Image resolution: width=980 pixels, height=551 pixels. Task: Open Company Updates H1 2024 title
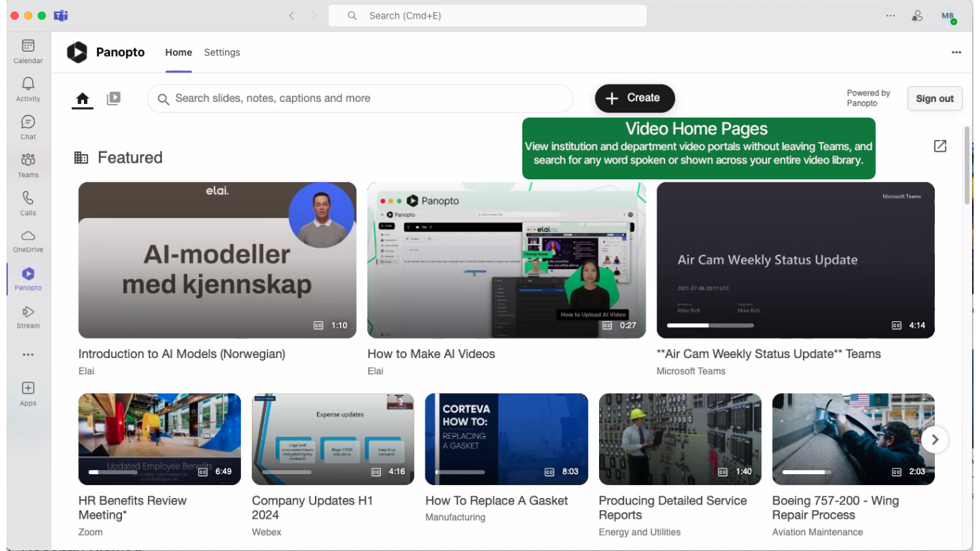[x=312, y=508]
